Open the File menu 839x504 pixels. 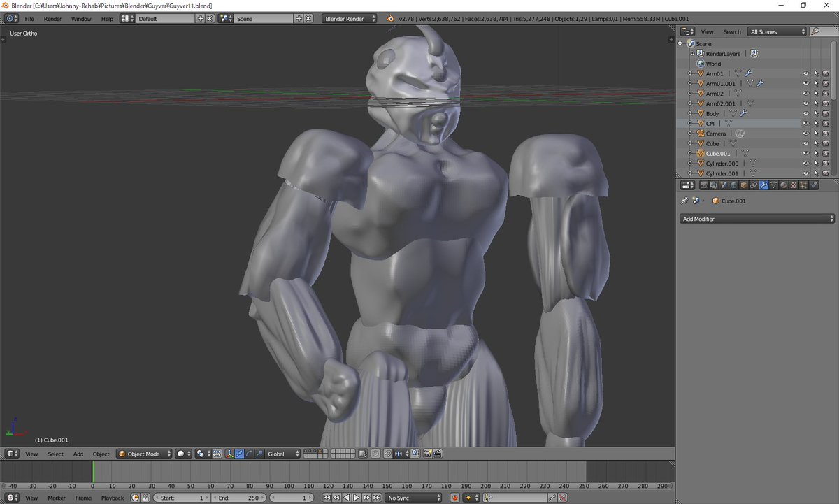point(29,19)
